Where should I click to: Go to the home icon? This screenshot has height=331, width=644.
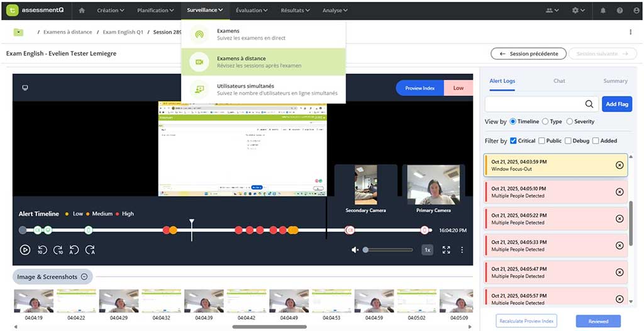click(x=82, y=10)
